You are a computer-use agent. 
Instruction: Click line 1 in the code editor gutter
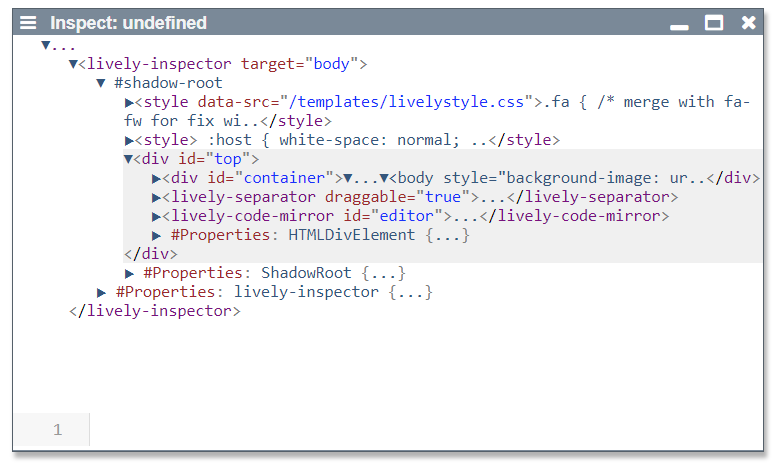tap(57, 430)
